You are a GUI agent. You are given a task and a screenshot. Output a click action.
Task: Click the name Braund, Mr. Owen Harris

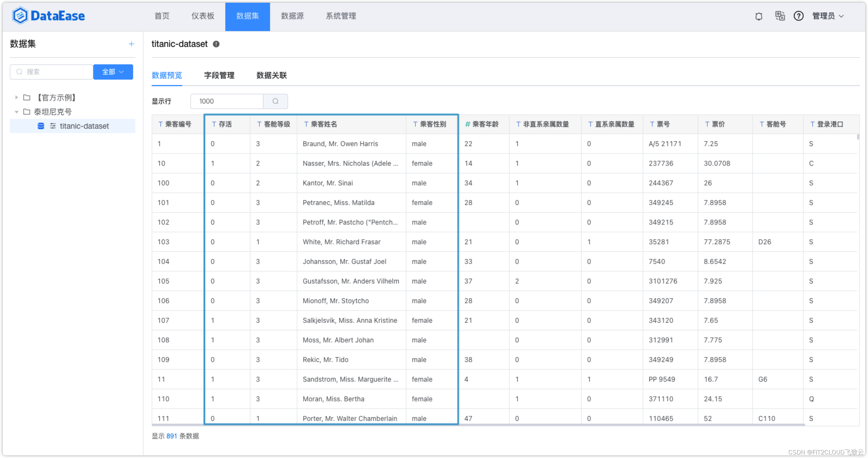tap(340, 144)
